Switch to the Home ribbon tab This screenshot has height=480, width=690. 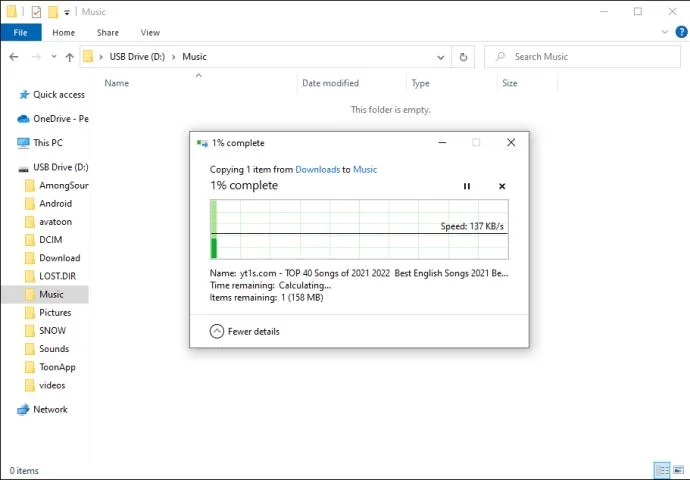coord(63,33)
